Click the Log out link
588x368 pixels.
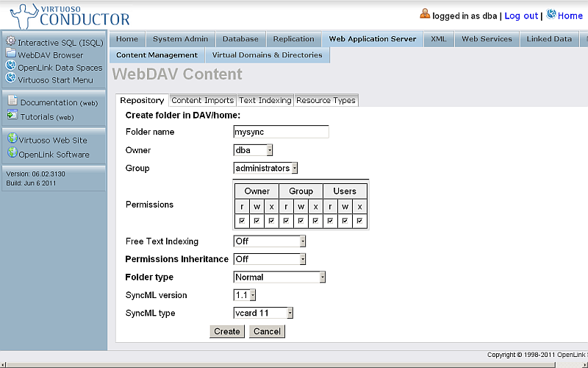pyautogui.click(x=521, y=15)
